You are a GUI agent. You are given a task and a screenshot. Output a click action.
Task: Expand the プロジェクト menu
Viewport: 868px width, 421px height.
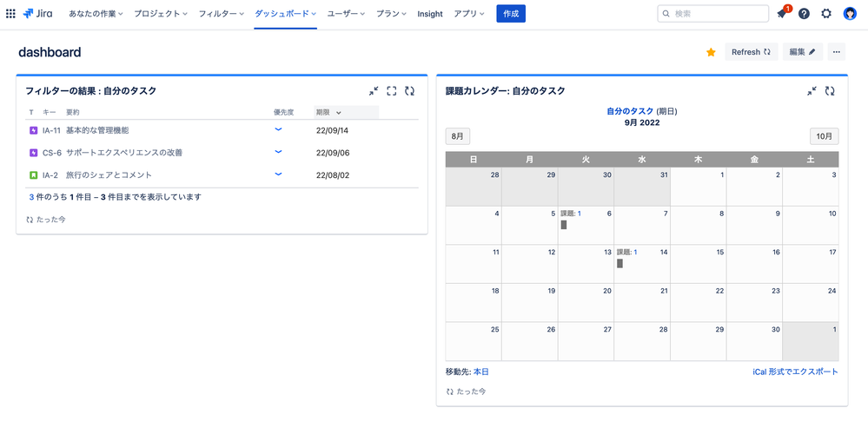[161, 14]
